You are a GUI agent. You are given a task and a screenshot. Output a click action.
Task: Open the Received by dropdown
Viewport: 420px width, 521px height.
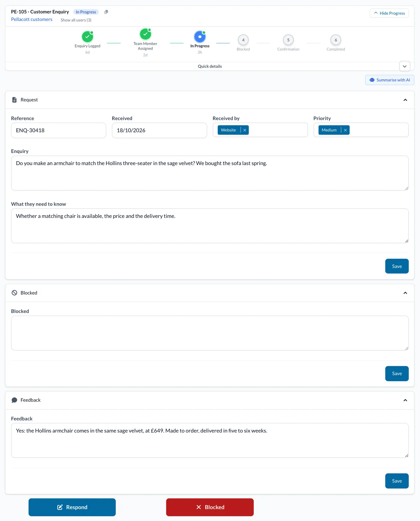point(260,130)
